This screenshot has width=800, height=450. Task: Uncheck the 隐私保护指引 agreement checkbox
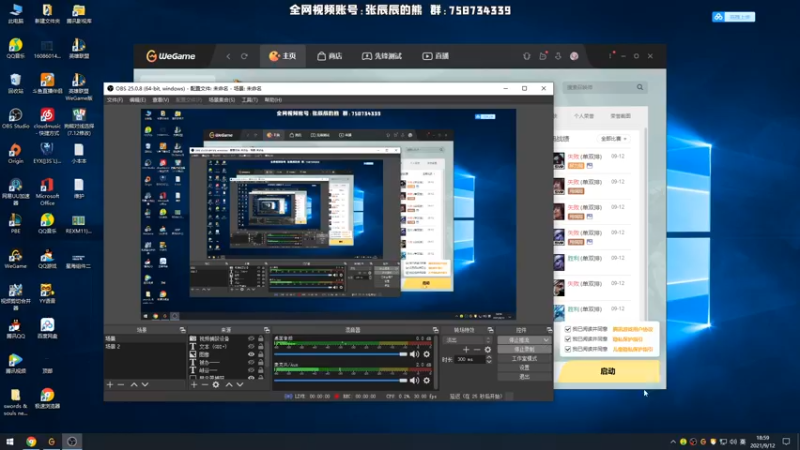tap(568, 339)
